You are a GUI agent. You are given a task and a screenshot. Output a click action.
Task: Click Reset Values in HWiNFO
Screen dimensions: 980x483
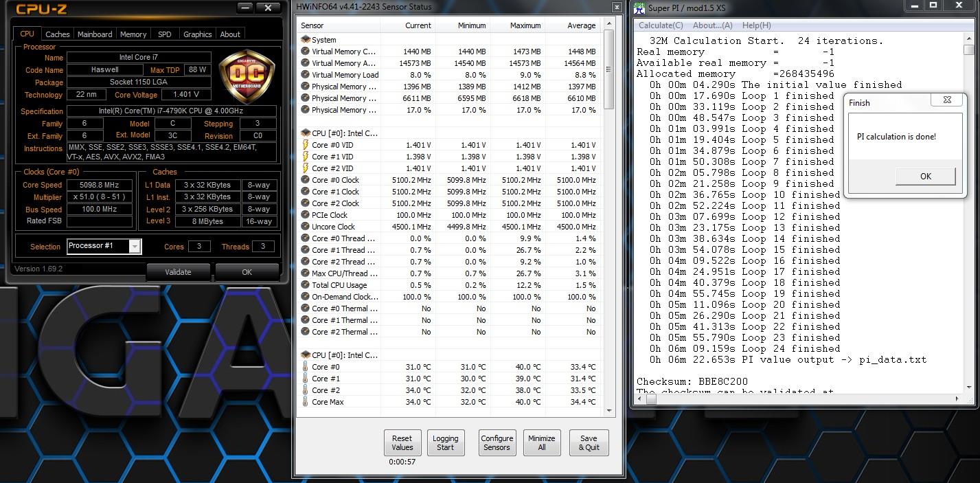(402, 442)
